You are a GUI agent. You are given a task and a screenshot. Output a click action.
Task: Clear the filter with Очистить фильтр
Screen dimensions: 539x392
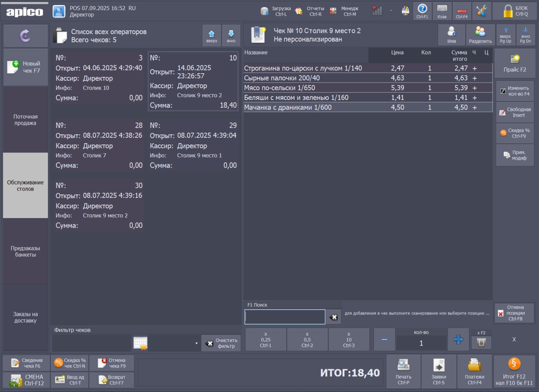point(221,343)
